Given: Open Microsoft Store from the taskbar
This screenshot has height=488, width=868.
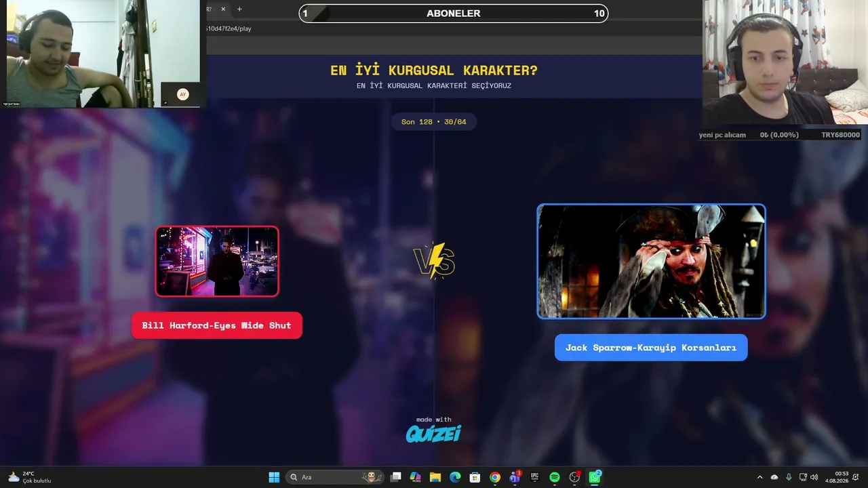Looking at the screenshot, I should [475, 477].
